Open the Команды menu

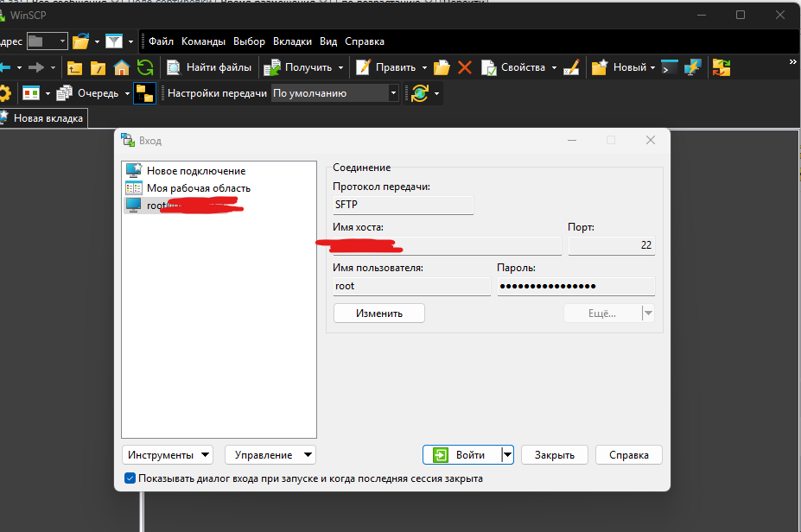[x=203, y=41]
